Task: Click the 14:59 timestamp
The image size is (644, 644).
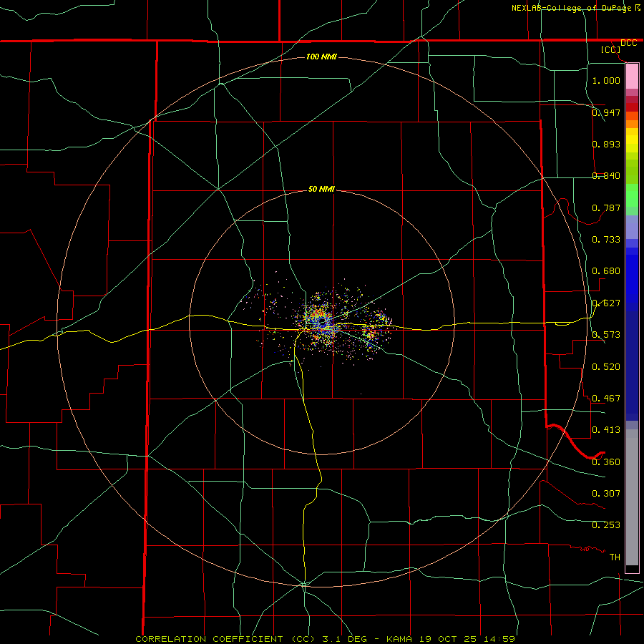Action: 499,639
